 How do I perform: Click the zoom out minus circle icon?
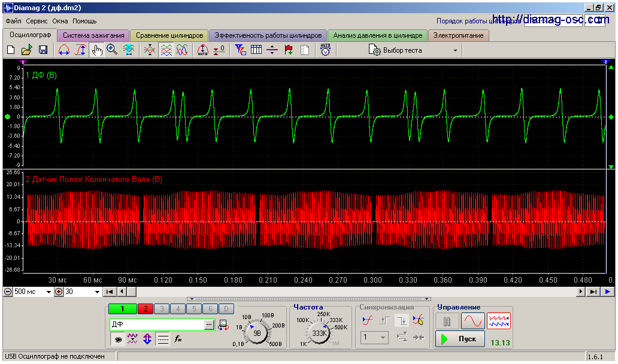(x=8, y=292)
